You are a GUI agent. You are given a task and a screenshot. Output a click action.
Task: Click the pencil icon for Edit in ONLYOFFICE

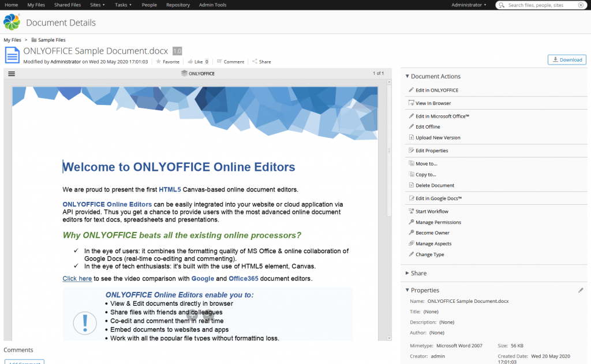(x=411, y=90)
